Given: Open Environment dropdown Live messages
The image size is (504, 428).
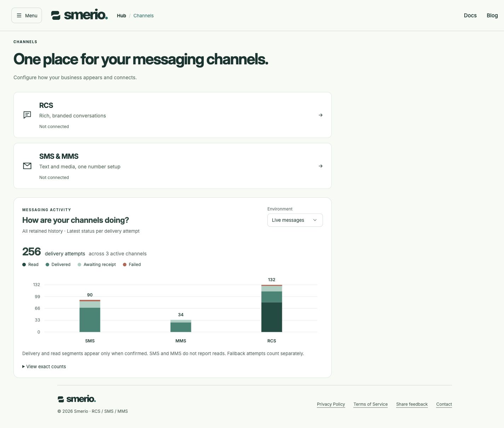Looking at the screenshot, I should [295, 220].
